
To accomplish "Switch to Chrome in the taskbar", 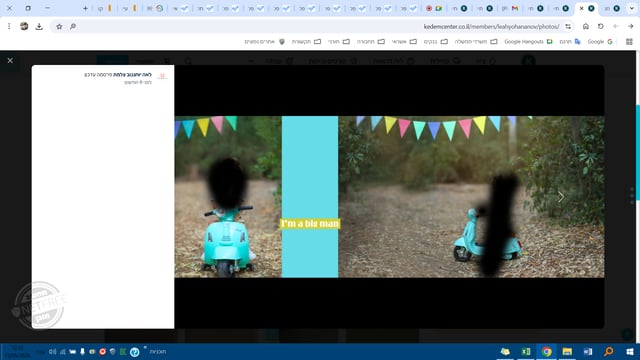I will click(547, 351).
